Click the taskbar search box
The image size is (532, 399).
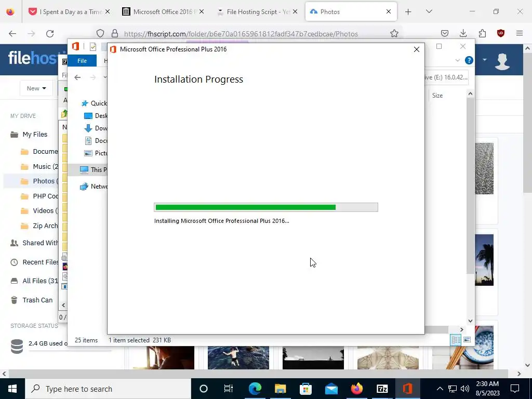click(108, 389)
